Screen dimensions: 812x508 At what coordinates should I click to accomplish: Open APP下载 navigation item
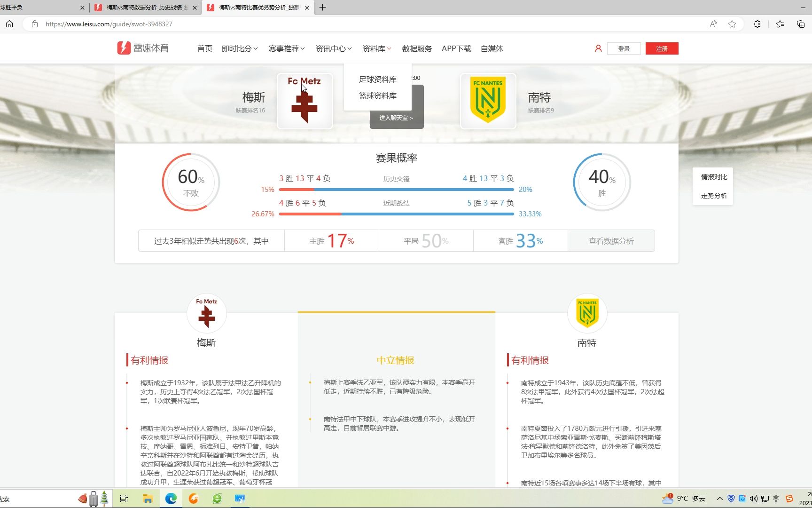click(456, 48)
